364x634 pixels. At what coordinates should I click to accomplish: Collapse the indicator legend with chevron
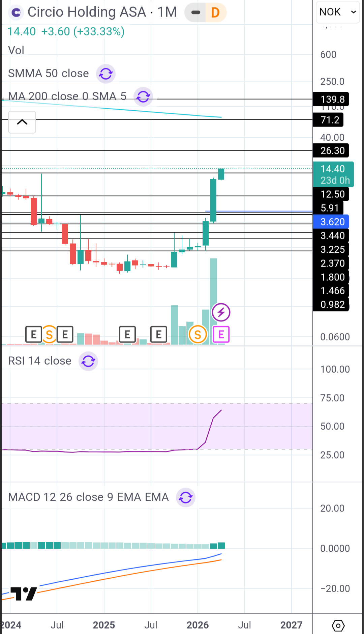click(22, 122)
